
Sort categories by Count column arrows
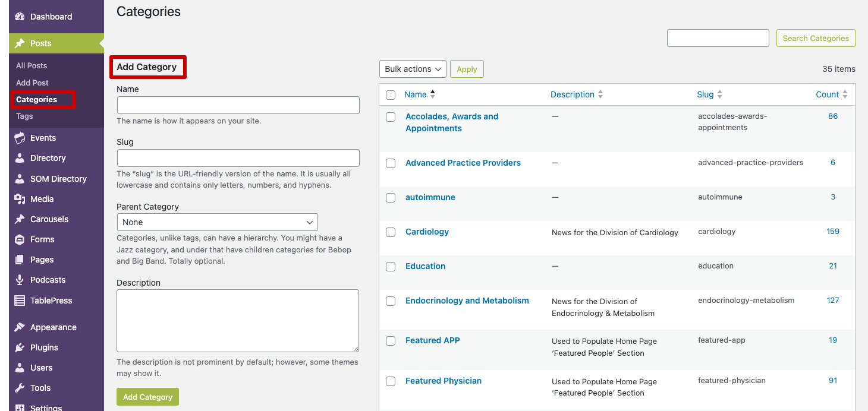845,94
